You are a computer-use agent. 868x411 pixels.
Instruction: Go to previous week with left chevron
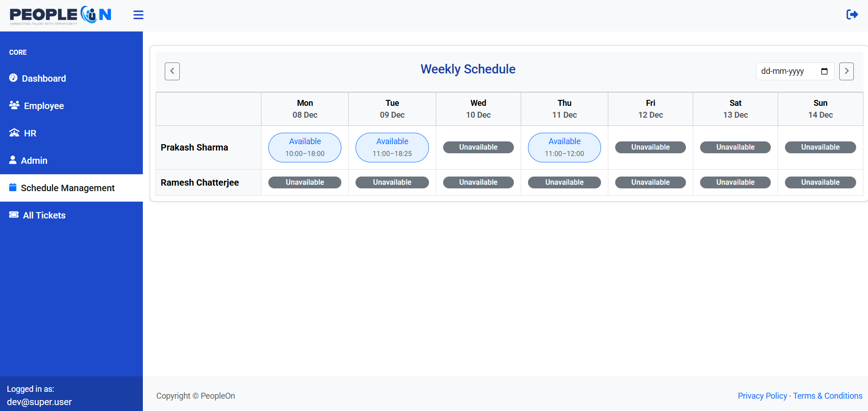coord(172,71)
